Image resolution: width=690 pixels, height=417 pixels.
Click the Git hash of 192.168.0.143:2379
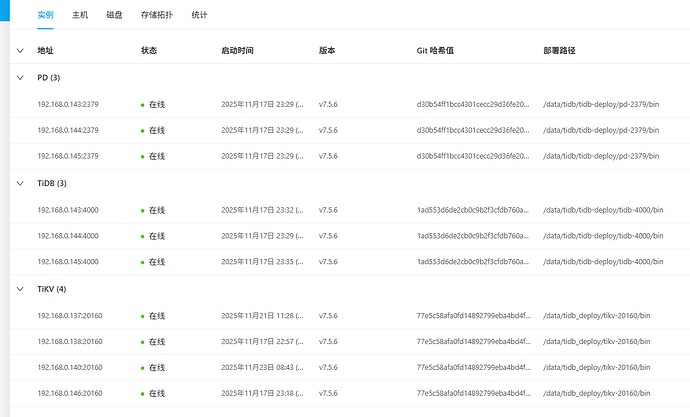pyautogui.click(x=473, y=104)
